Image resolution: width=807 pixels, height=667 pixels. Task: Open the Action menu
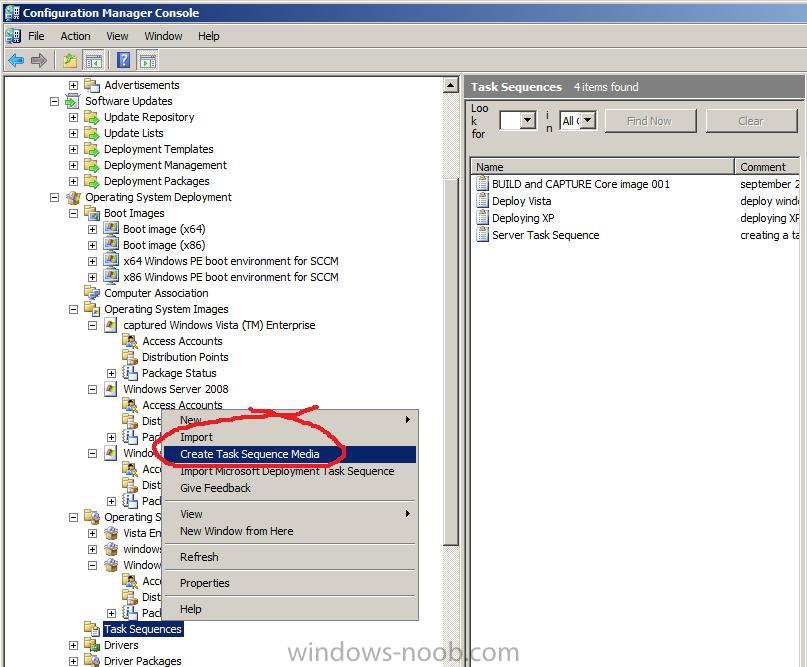pyautogui.click(x=75, y=36)
